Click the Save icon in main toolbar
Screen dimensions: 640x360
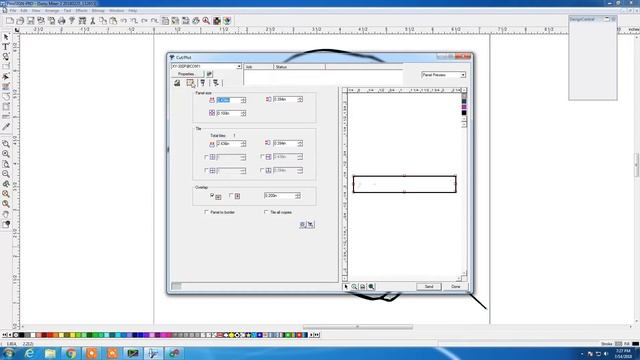(x=31, y=20)
